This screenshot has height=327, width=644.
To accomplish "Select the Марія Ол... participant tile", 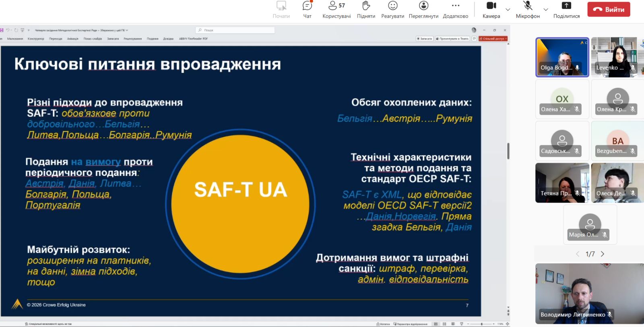I will pyautogui.click(x=590, y=225).
